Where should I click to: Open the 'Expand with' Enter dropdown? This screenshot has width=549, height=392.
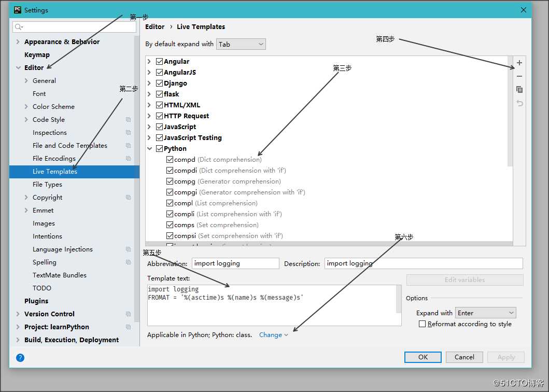click(x=486, y=313)
